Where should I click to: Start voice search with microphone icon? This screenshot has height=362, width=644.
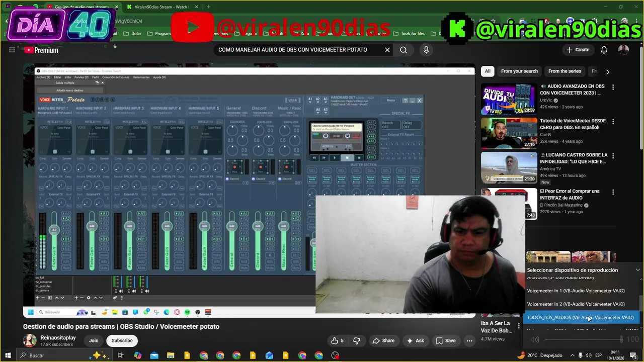[426, 50]
